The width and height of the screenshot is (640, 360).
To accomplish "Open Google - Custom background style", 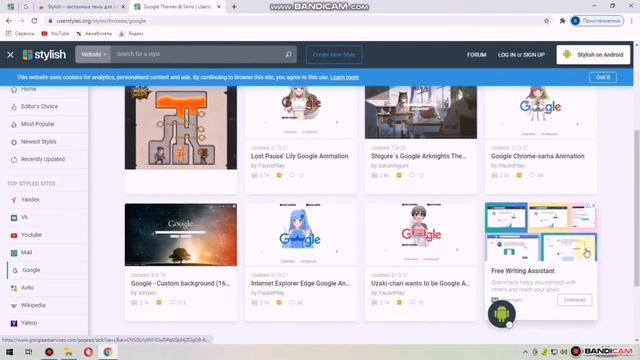I will pos(180,283).
